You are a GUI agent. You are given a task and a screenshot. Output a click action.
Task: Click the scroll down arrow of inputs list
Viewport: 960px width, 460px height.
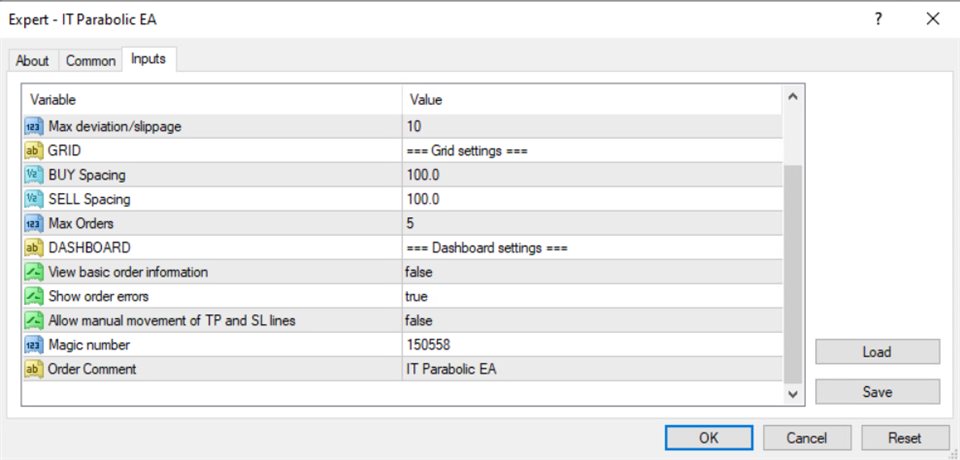793,394
